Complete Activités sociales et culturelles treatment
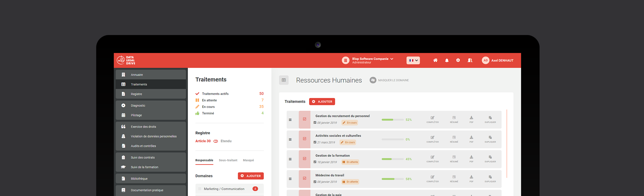Viewport: 644px width, 196px height. tap(432, 139)
